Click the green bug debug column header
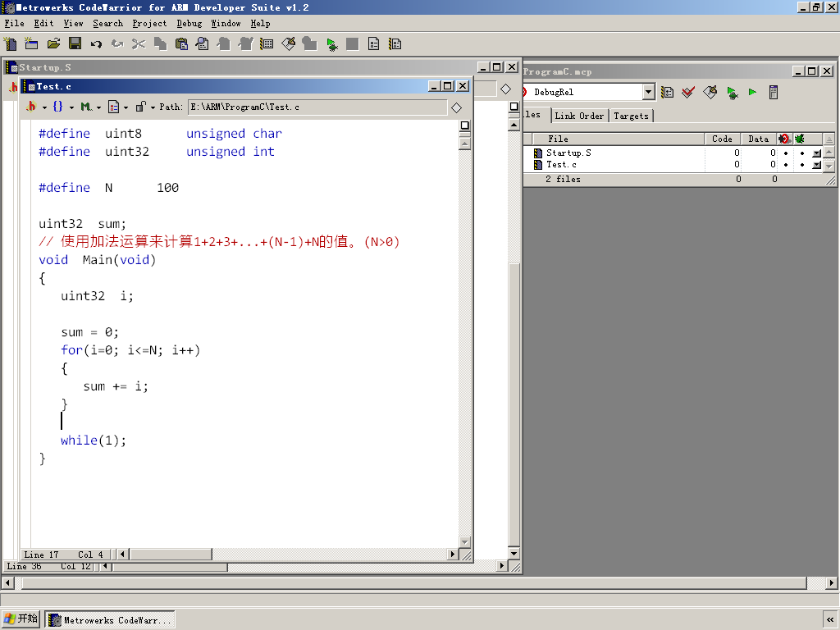The width and height of the screenshot is (840, 630). click(799, 139)
